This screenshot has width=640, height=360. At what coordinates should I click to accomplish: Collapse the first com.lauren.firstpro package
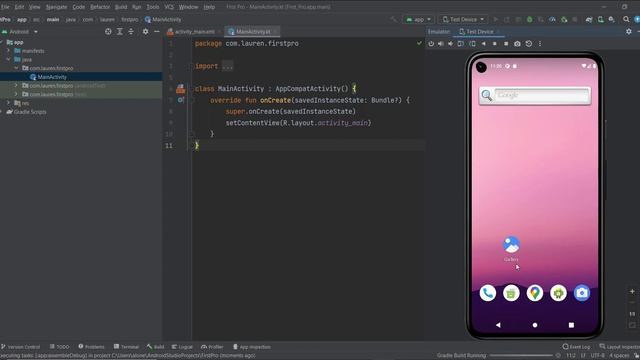coord(16,68)
